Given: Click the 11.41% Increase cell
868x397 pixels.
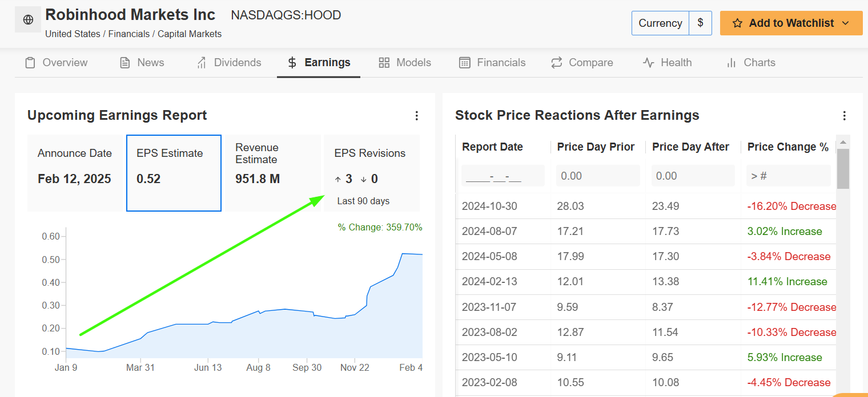Looking at the screenshot, I should point(787,281).
